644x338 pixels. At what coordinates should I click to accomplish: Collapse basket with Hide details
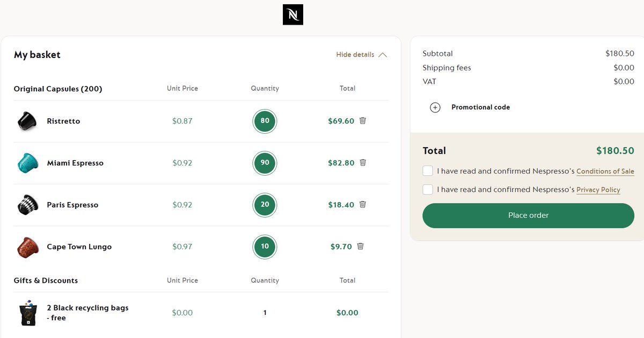click(361, 55)
